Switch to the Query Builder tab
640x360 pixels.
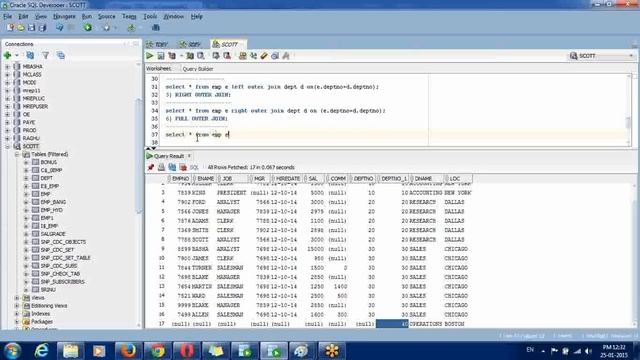[x=198, y=69]
